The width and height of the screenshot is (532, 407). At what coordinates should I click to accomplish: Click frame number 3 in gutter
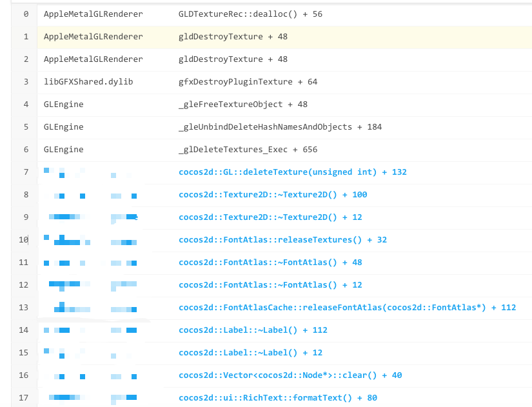click(26, 82)
